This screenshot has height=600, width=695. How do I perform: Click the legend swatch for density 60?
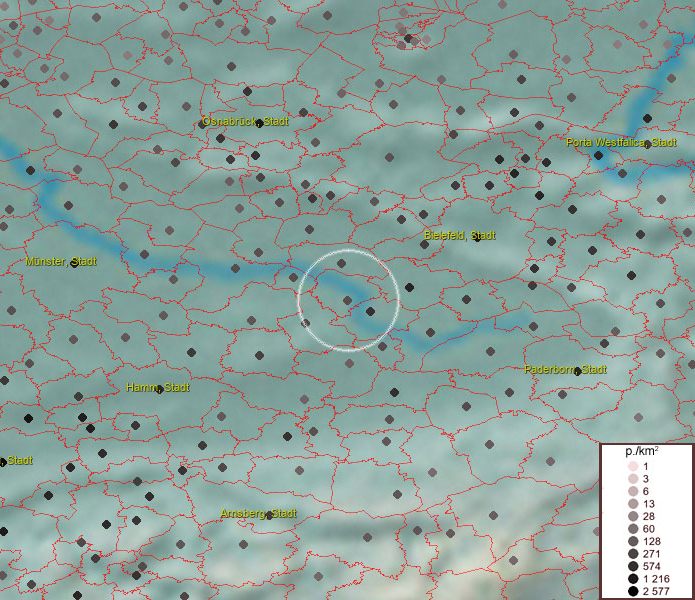click(x=633, y=529)
